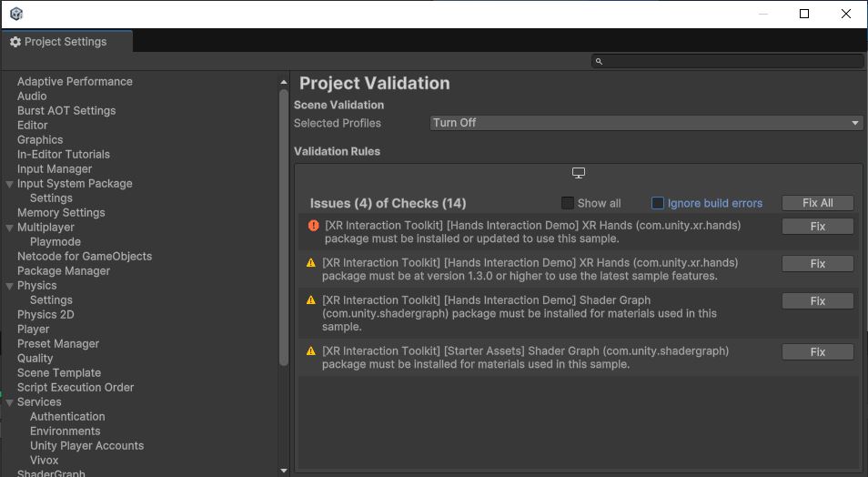Open the Selected Profiles dropdown
Image resolution: width=868 pixels, height=477 pixels.
click(646, 123)
